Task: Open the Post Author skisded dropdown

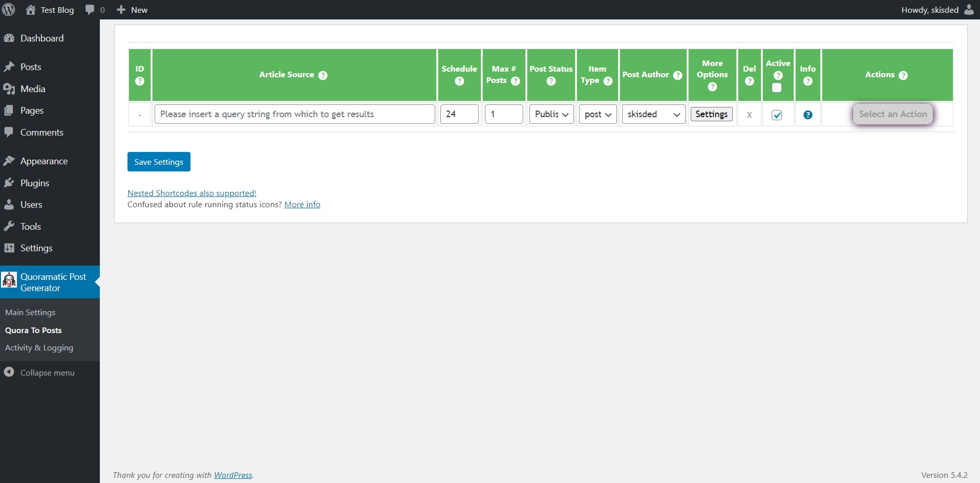Action: pyautogui.click(x=653, y=114)
